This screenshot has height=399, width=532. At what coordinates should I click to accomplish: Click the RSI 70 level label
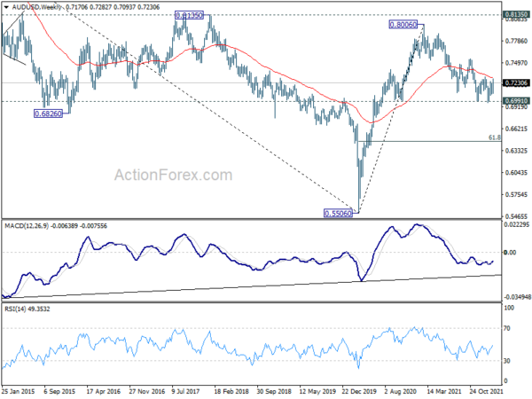pyautogui.click(x=507, y=328)
